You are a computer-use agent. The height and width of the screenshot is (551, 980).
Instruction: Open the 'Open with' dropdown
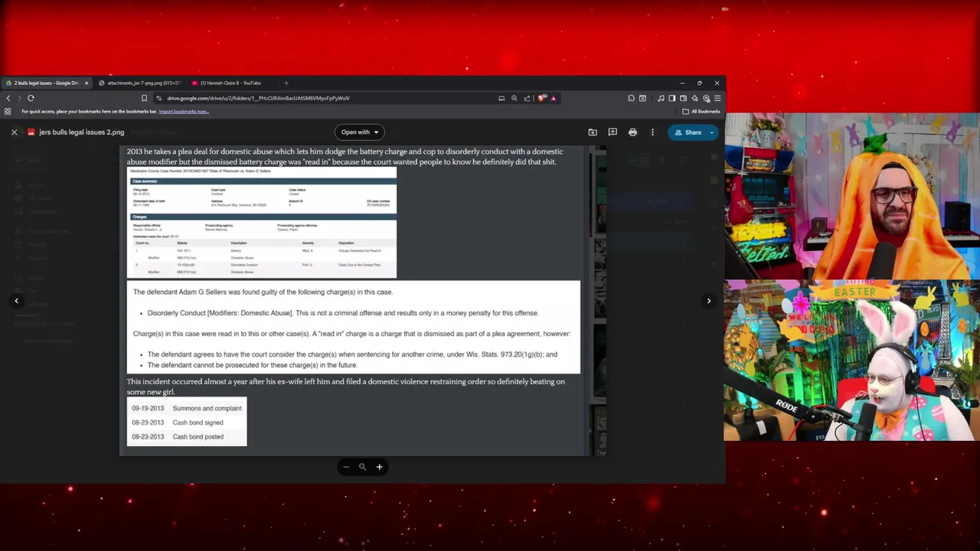click(x=360, y=132)
